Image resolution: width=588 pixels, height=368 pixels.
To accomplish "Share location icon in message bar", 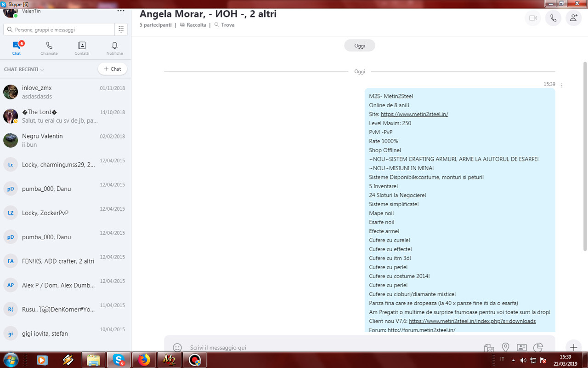I will [x=505, y=348].
